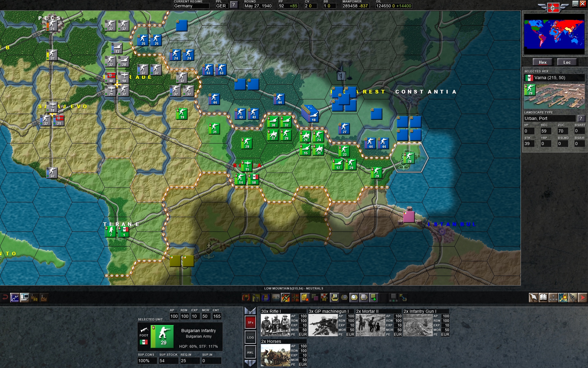588x368 pixels.
Task: Click the grey hierarchy tree toolbar icon
Action: [393, 297]
